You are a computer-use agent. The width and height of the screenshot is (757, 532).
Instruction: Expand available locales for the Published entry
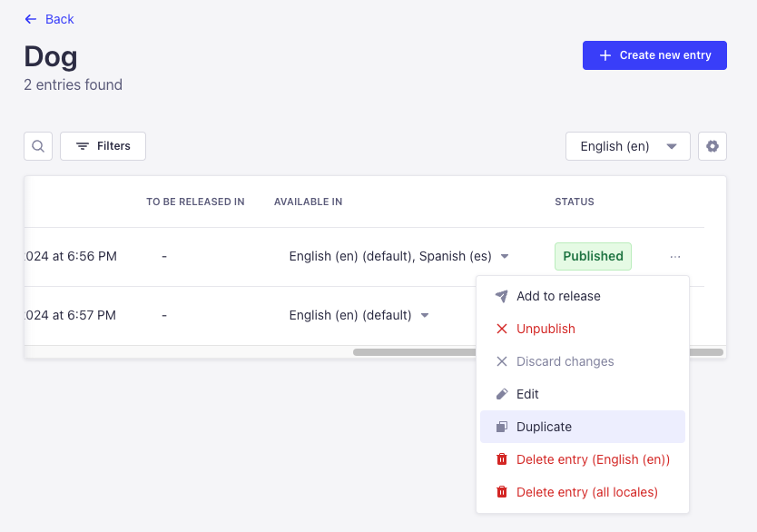click(504, 256)
